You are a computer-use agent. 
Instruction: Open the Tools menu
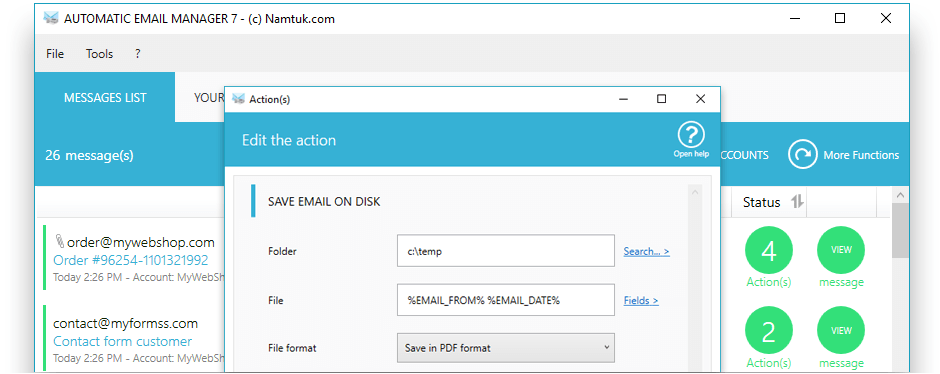pyautogui.click(x=100, y=54)
